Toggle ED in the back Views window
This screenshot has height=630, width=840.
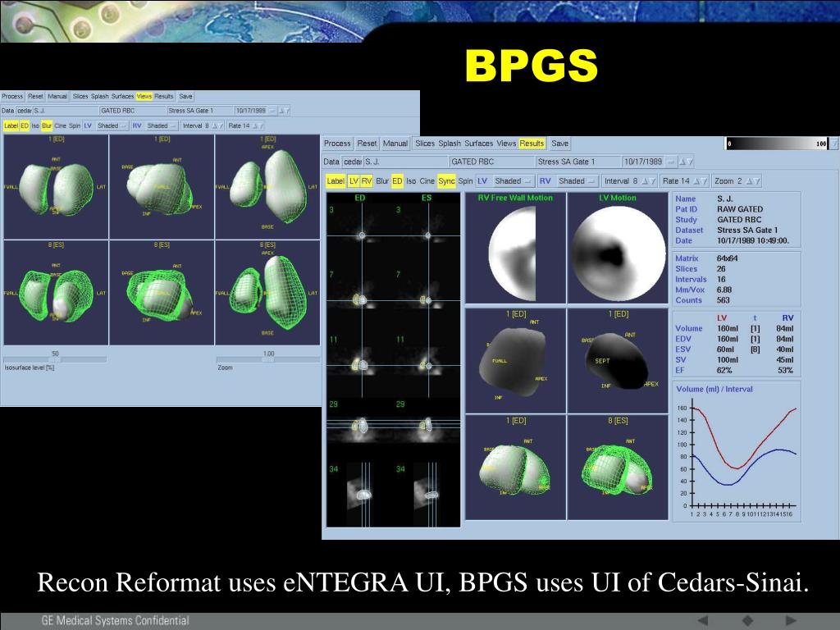pyautogui.click(x=25, y=126)
